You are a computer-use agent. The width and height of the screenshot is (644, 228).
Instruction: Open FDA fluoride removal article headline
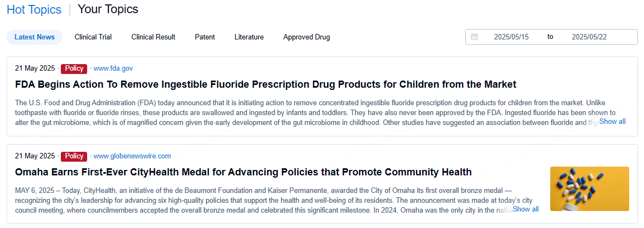pos(265,84)
